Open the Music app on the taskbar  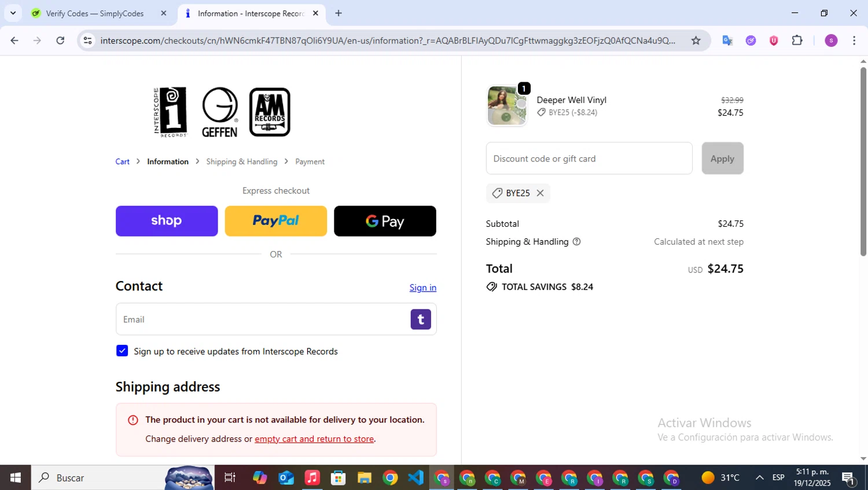(x=312, y=478)
